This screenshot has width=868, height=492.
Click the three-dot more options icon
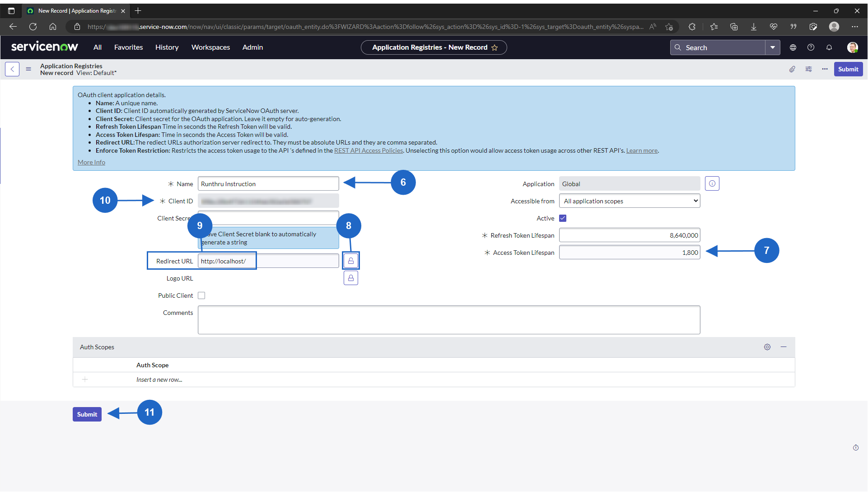point(825,69)
